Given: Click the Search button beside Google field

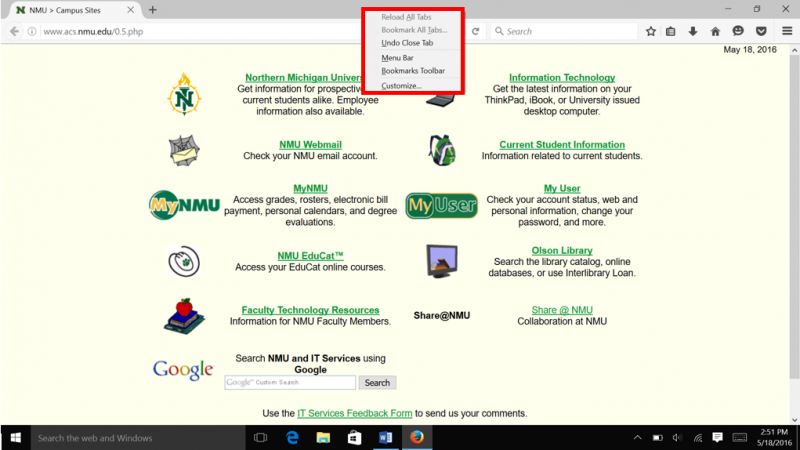Looking at the screenshot, I should [377, 383].
